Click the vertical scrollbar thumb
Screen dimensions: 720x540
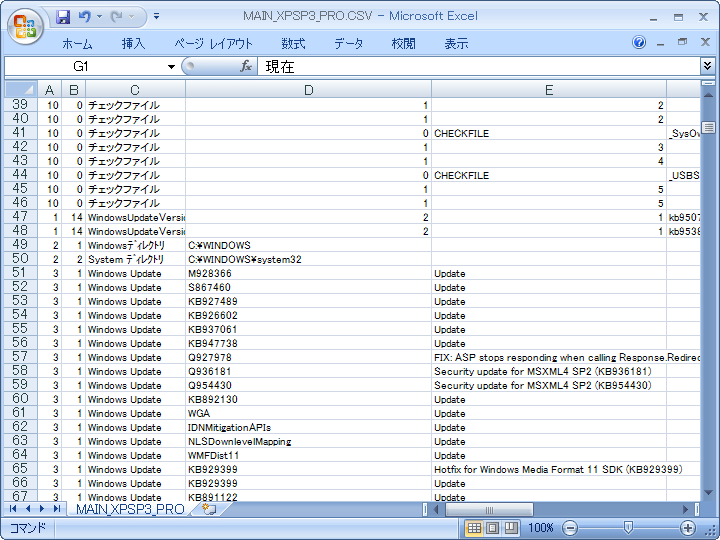coord(709,127)
